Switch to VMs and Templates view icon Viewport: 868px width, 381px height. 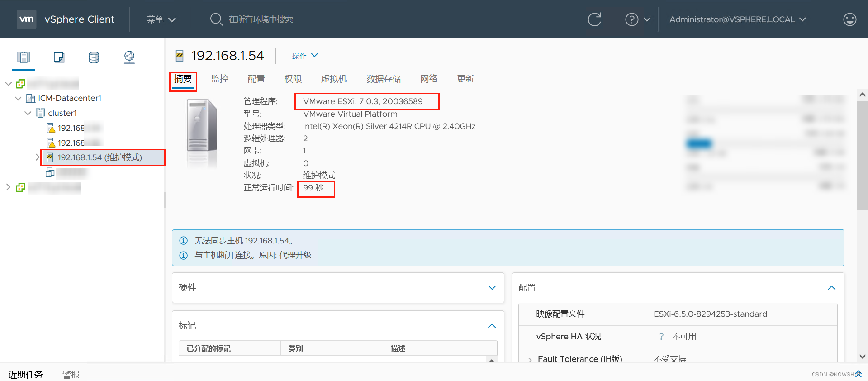pyautogui.click(x=59, y=57)
